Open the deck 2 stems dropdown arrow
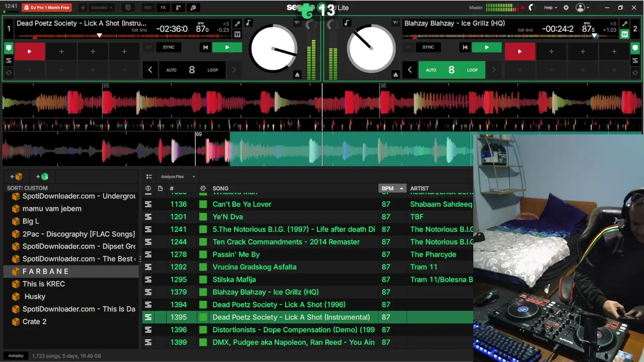Image resolution: width=644 pixels, height=362 pixels. pyautogui.click(x=395, y=23)
